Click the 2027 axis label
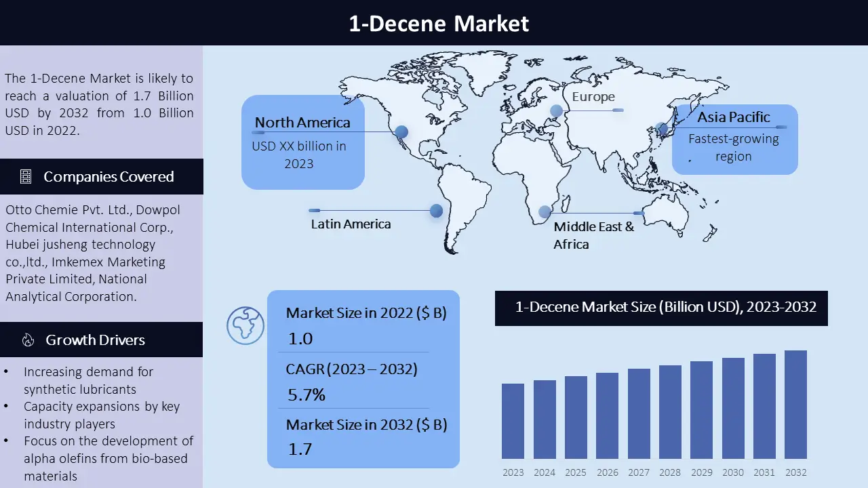 pyautogui.click(x=639, y=472)
